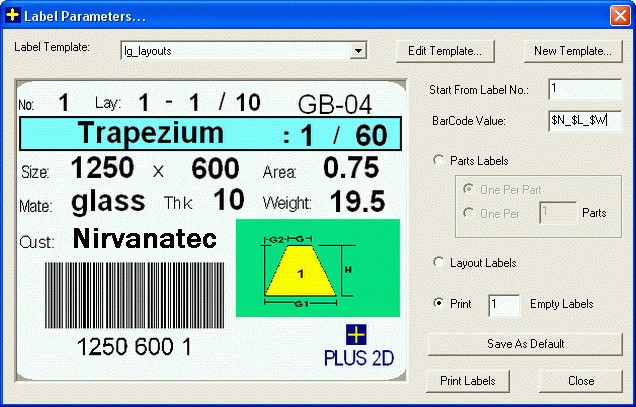Click the X close button in title bar
636x407 pixels.
pos(620,16)
